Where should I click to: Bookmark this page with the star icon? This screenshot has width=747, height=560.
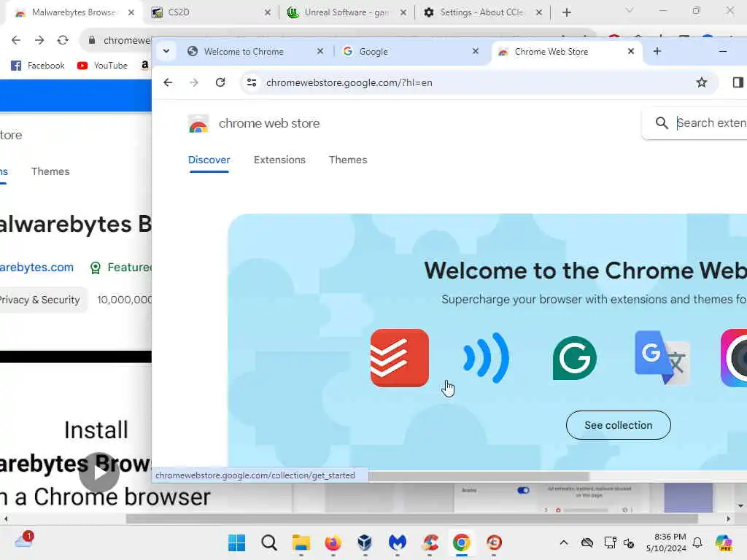[701, 82]
